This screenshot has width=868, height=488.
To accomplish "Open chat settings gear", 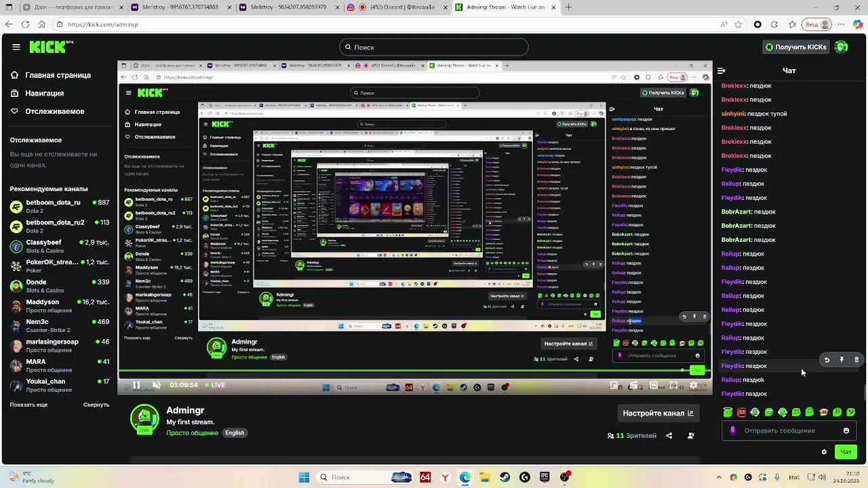I will 825,452.
